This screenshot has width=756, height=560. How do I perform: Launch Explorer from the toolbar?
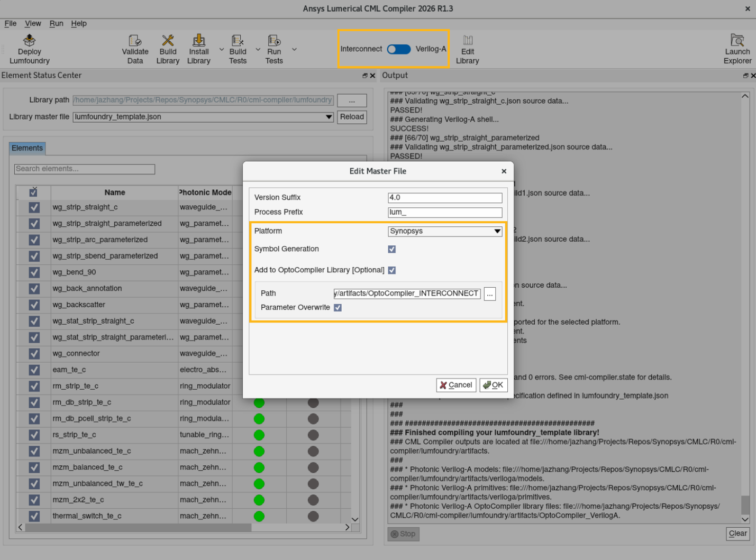pos(737,49)
